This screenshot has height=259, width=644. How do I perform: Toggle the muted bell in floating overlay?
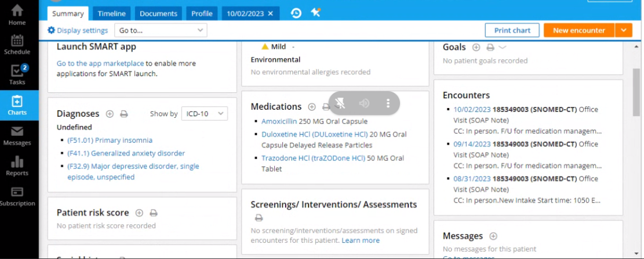point(340,103)
